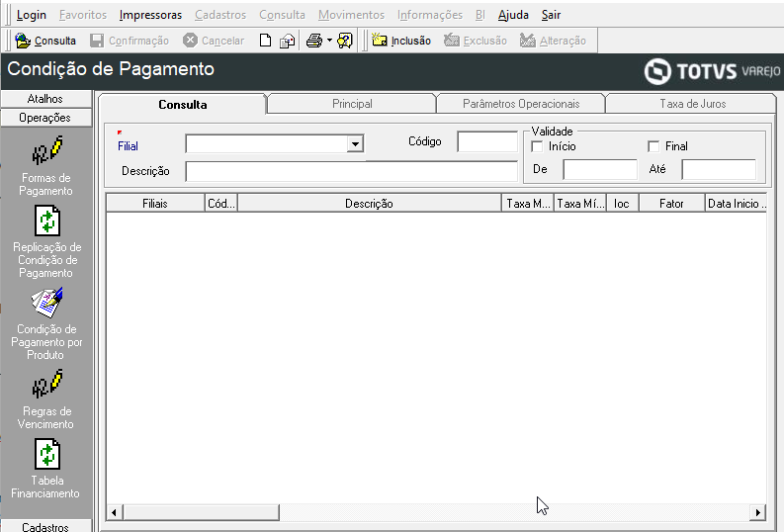The width and height of the screenshot is (784, 532).
Task: Open Formas de Pagamento shortcut
Action: pyautogui.click(x=46, y=166)
